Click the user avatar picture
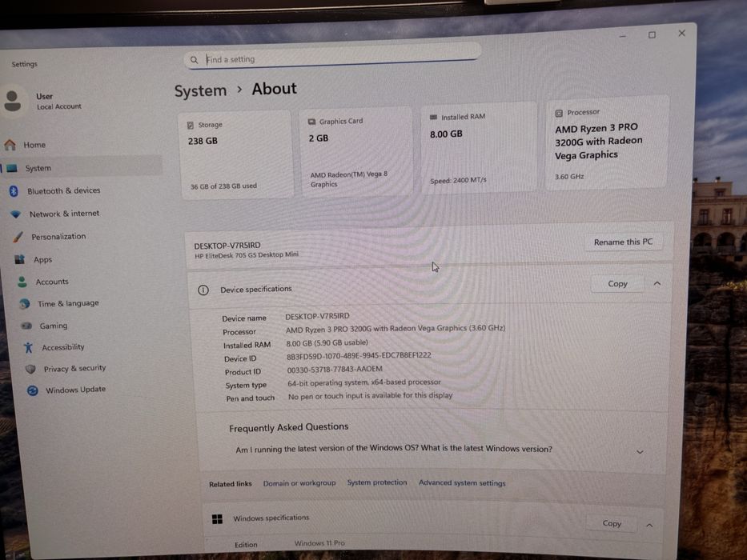Image resolution: width=747 pixels, height=560 pixels. click(12, 101)
